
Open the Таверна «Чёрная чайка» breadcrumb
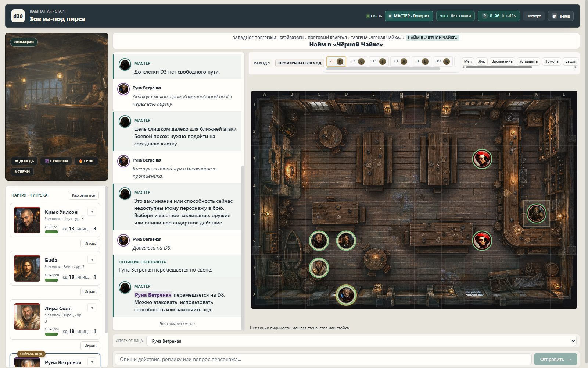click(x=376, y=38)
